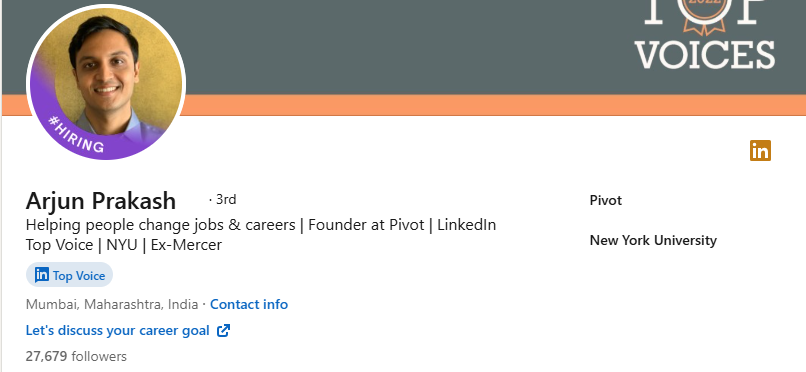
Task: Click the Top Voices cover banner image
Action: click(403, 58)
